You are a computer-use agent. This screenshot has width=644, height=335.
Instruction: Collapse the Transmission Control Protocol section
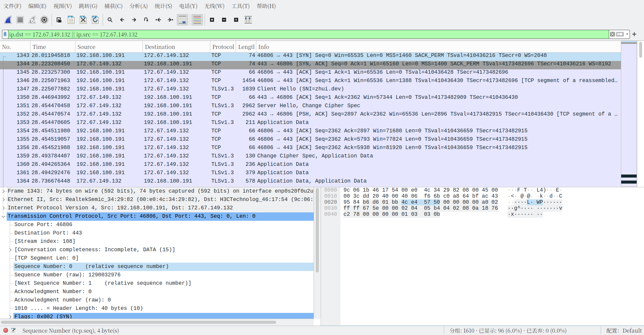tap(4, 216)
